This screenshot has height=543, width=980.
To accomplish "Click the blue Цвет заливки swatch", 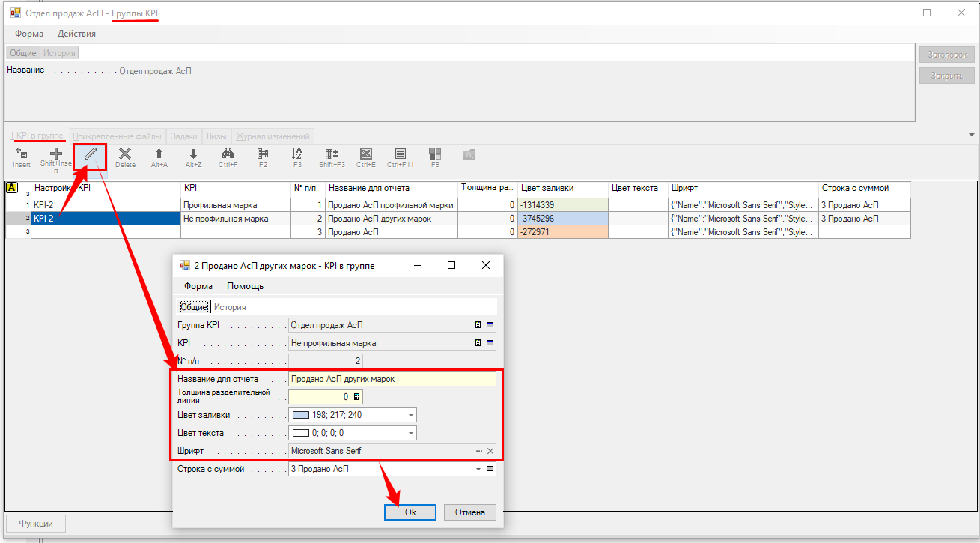I will (x=301, y=415).
